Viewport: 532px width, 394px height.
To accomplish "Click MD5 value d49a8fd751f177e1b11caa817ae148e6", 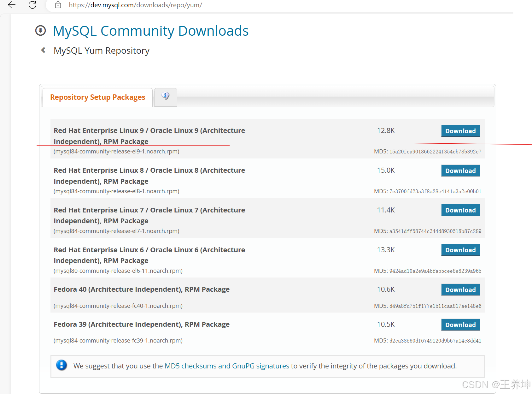I will [435, 306].
